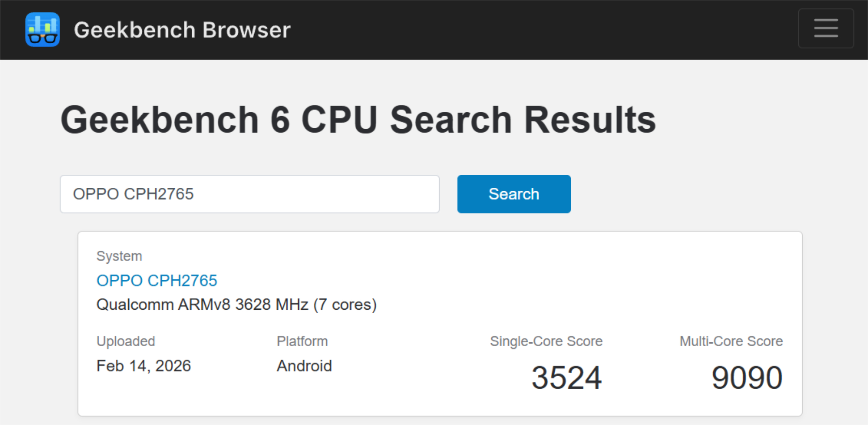Click the Geekbench Browser brand title
The width and height of the screenshot is (868, 425).
(x=182, y=30)
